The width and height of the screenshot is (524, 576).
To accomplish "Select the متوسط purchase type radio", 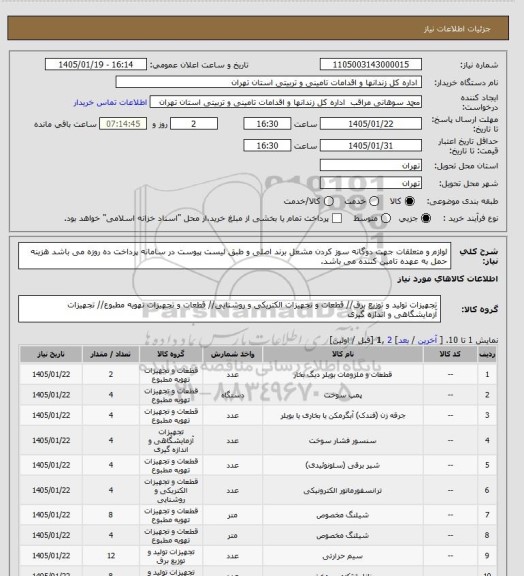I will click(385, 218).
